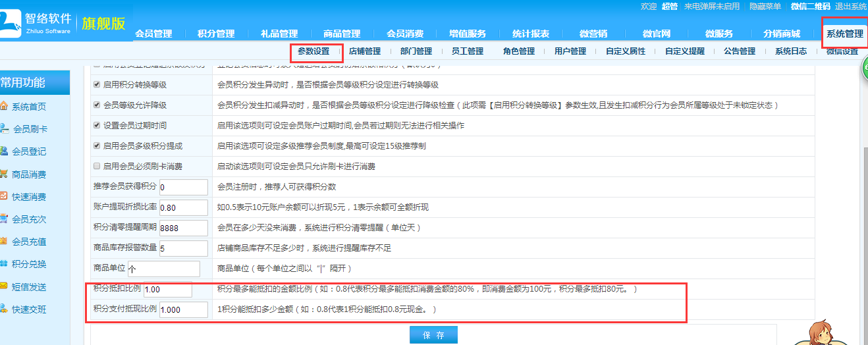
Task: Enable the 启用会员必须刷卡消费 checkbox
Action: [97, 166]
